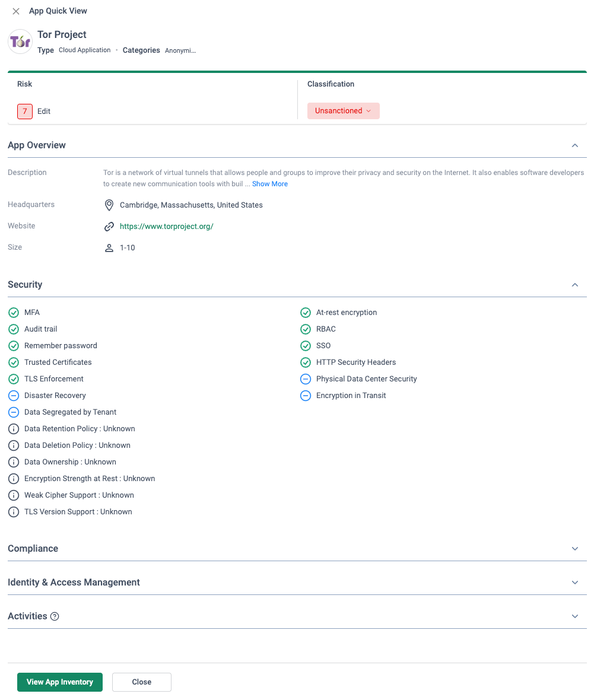Click the Activities help question icon
The width and height of the screenshot is (594, 700).
[x=55, y=616]
